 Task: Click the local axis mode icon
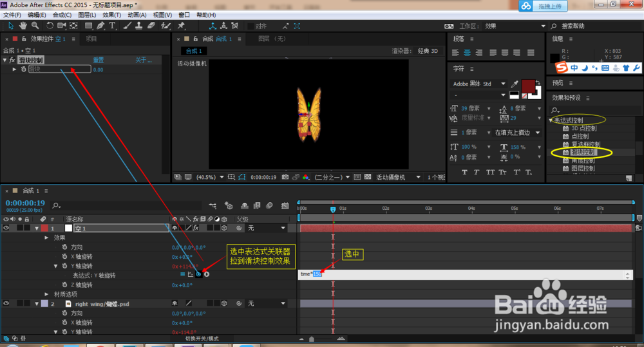[x=213, y=26]
